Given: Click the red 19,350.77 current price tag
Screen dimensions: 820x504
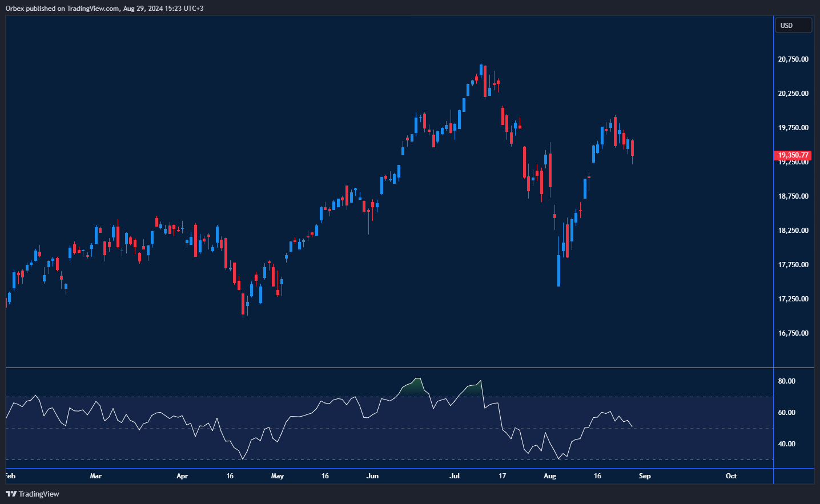Looking at the screenshot, I should click(x=793, y=155).
